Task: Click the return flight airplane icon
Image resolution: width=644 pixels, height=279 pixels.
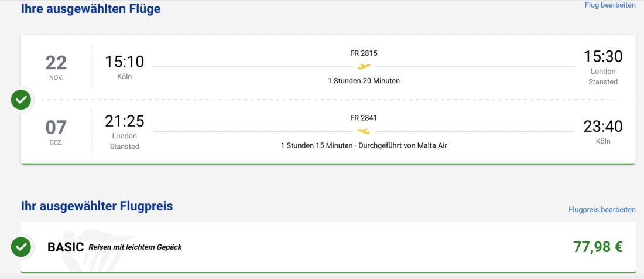Action: pyautogui.click(x=364, y=131)
